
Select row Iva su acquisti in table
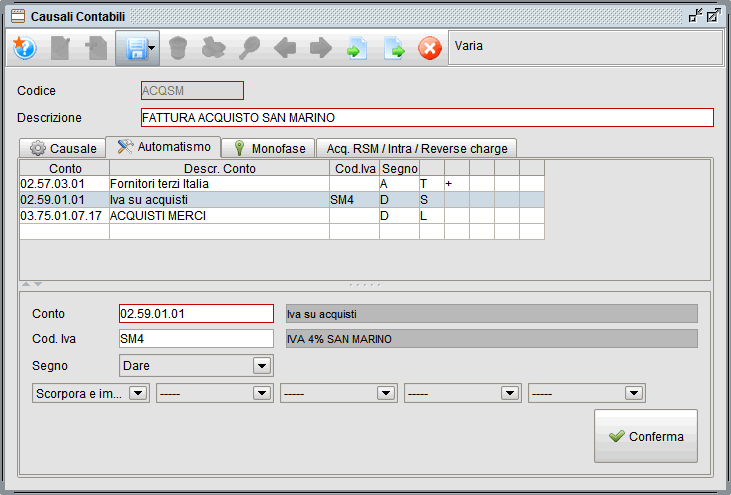[x=282, y=199]
